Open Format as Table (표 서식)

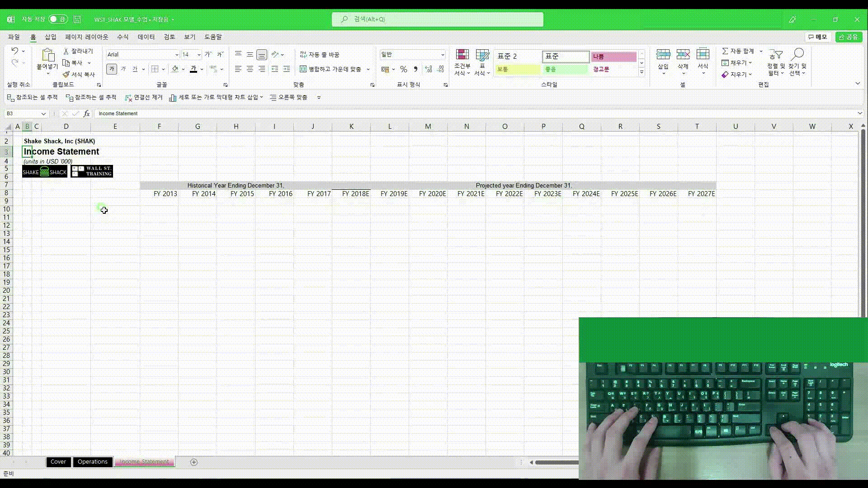pos(482,62)
